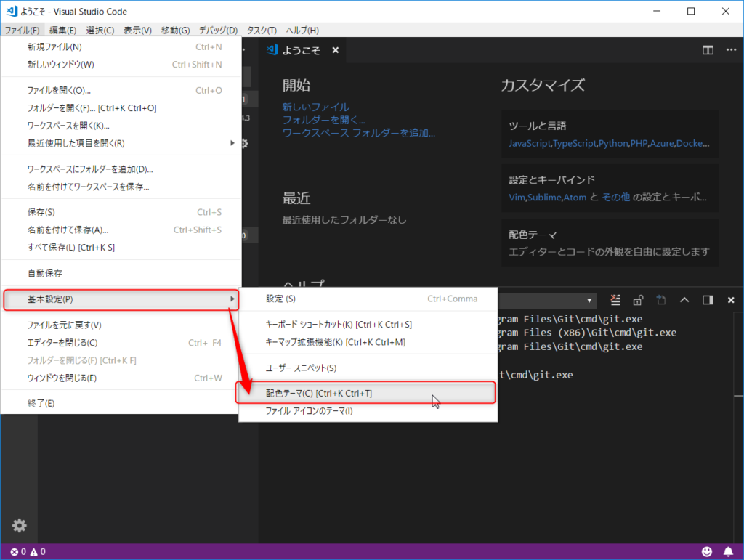Viewport: 744px width, 560px height.
Task: Maximize the panel with the up chevron
Action: 684,300
